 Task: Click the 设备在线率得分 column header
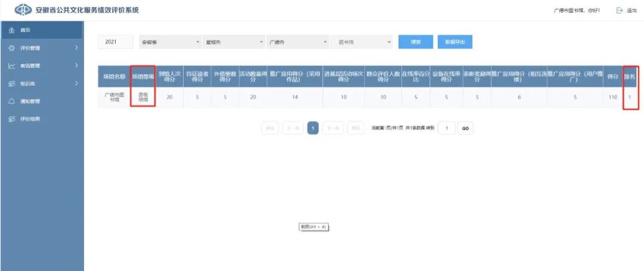(447, 77)
